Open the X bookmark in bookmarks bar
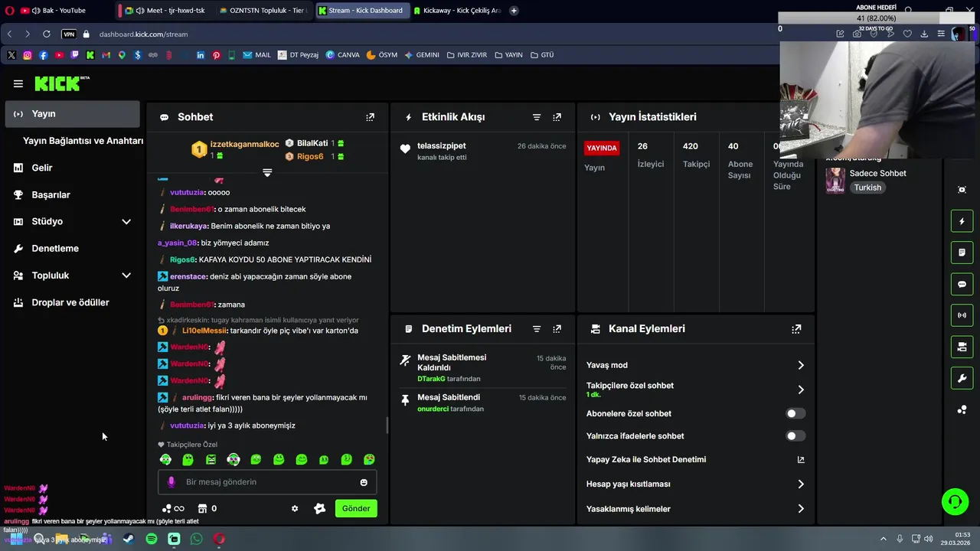The image size is (980, 551). pyautogui.click(x=11, y=55)
